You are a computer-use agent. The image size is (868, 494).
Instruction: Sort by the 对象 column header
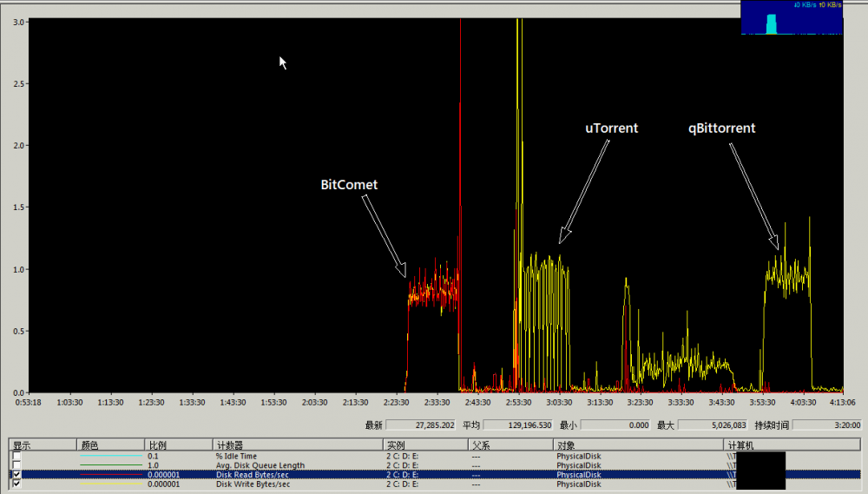638,445
